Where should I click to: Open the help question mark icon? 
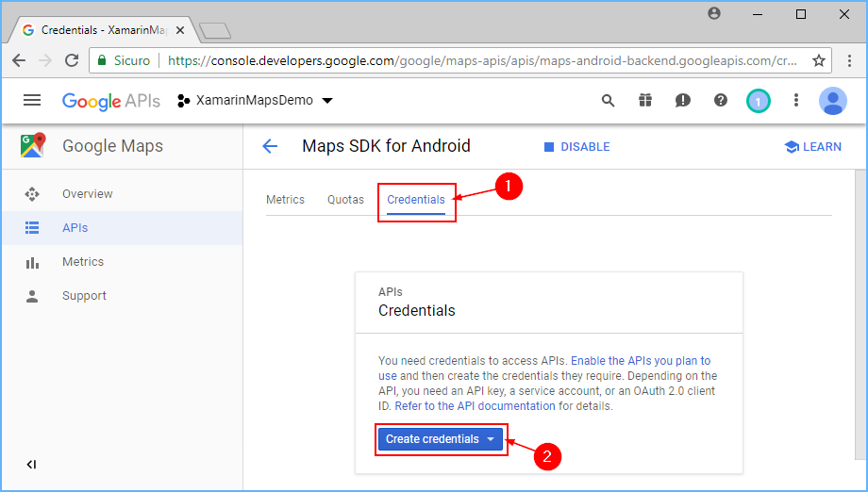point(720,100)
